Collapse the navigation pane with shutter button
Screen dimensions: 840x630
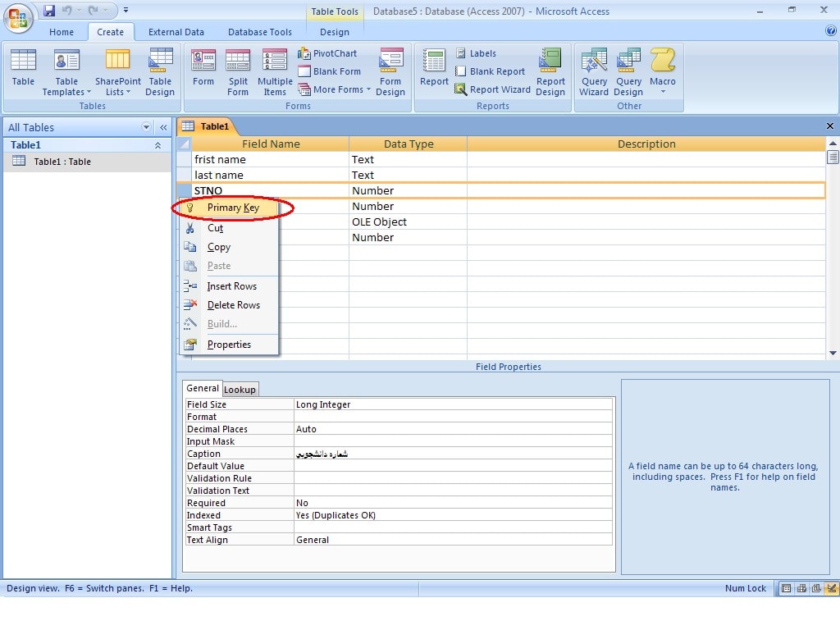(163, 127)
